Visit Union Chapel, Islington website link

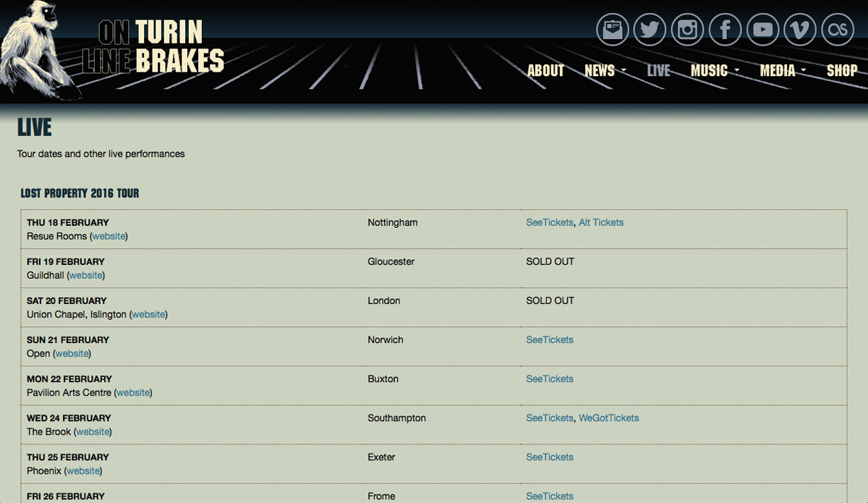(148, 314)
